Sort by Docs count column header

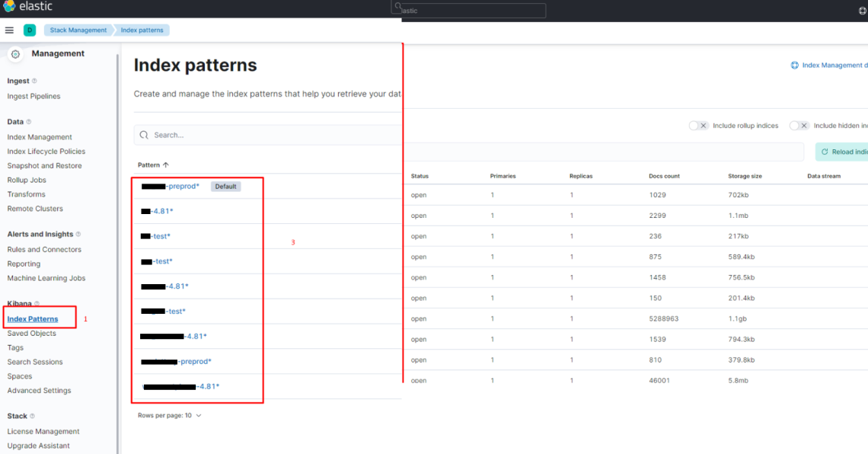(664, 176)
